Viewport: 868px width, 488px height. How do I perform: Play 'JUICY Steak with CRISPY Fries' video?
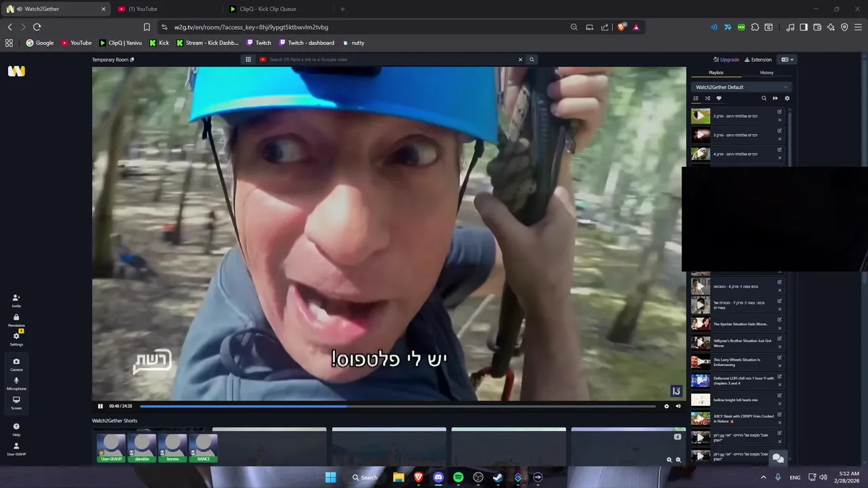pos(701,419)
